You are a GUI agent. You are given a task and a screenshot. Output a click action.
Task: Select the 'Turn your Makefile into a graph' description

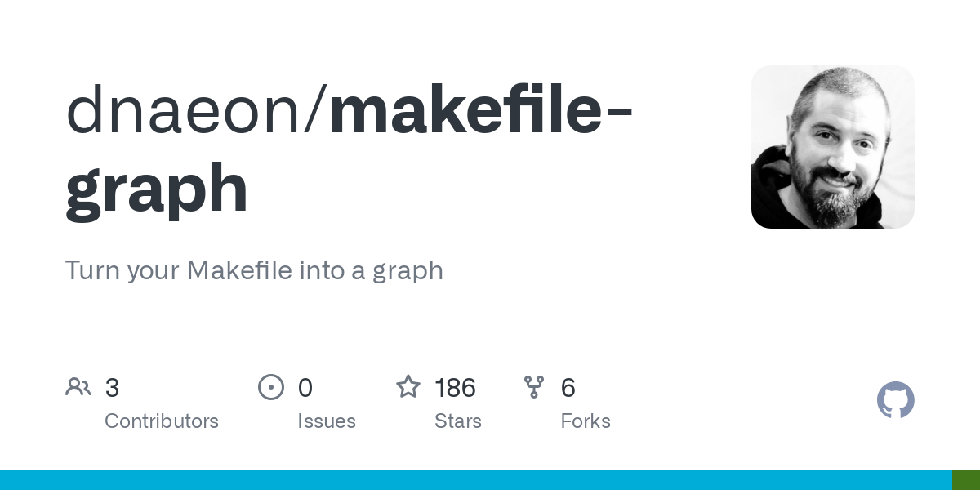[254, 270]
